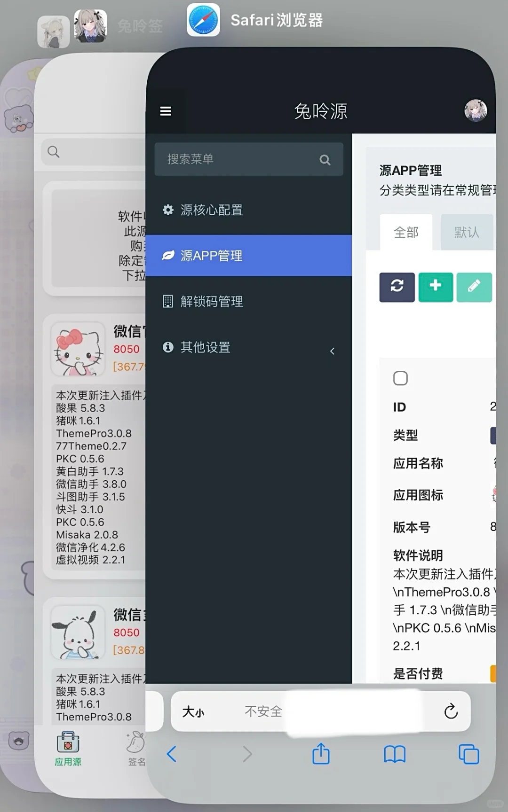Image resolution: width=508 pixels, height=812 pixels.
Task: Tap the Pochacco dog app thumbnail
Action: (78, 632)
